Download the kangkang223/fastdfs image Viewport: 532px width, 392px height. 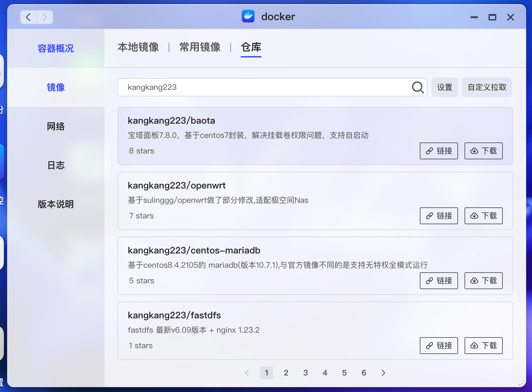484,346
